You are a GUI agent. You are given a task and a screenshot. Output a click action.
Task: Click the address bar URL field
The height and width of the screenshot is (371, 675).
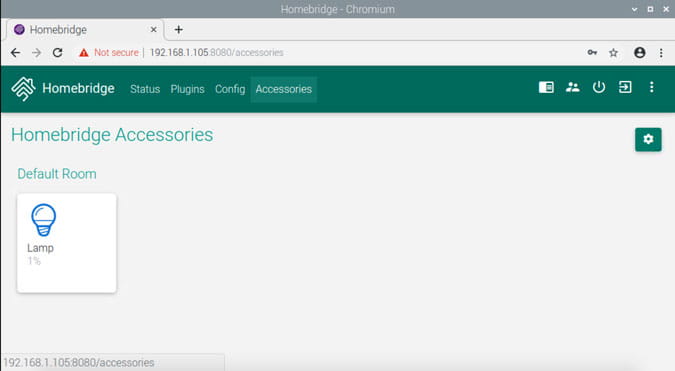(x=327, y=53)
